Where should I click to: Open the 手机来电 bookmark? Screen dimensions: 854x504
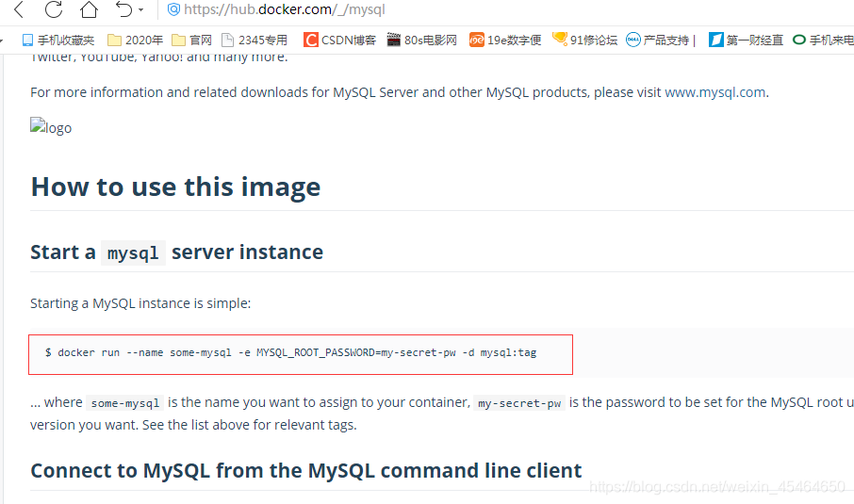[823, 40]
